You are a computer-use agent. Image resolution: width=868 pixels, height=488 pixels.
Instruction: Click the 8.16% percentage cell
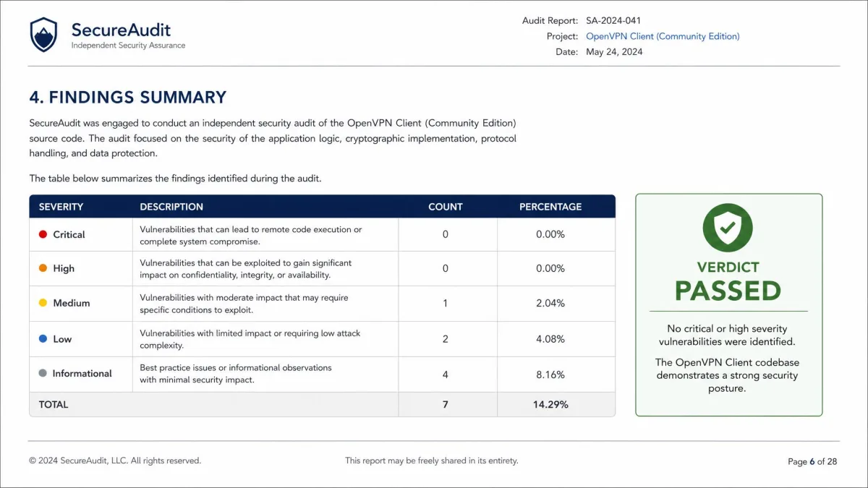click(550, 374)
